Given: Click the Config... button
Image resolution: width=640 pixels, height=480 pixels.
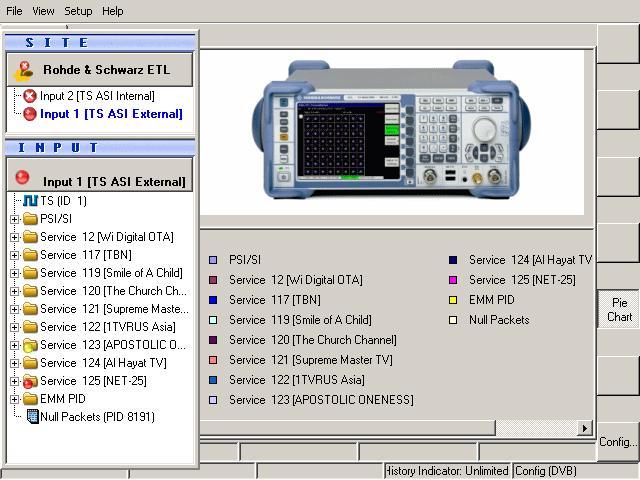Looking at the screenshot, I should tap(618, 442).
